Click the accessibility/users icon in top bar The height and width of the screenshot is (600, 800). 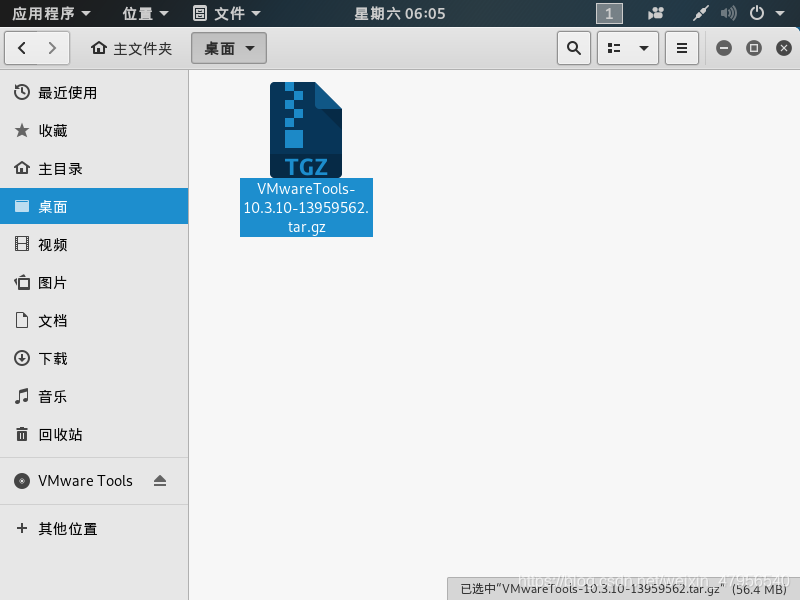(656, 13)
